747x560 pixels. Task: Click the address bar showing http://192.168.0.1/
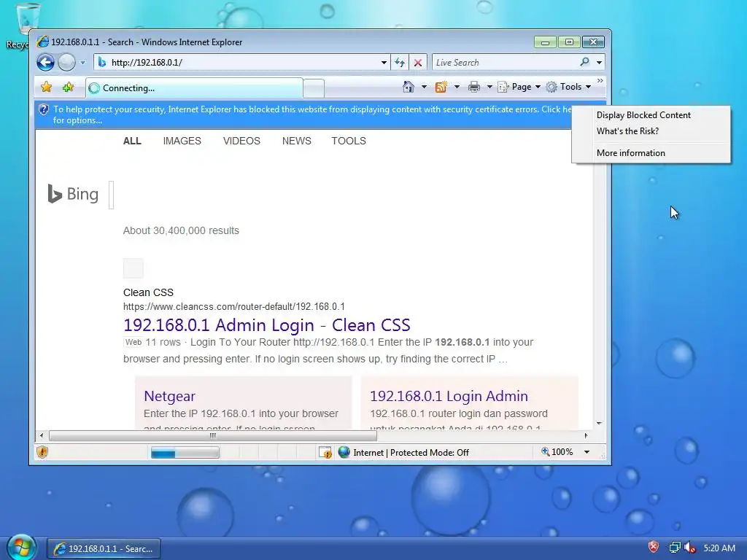pos(241,62)
